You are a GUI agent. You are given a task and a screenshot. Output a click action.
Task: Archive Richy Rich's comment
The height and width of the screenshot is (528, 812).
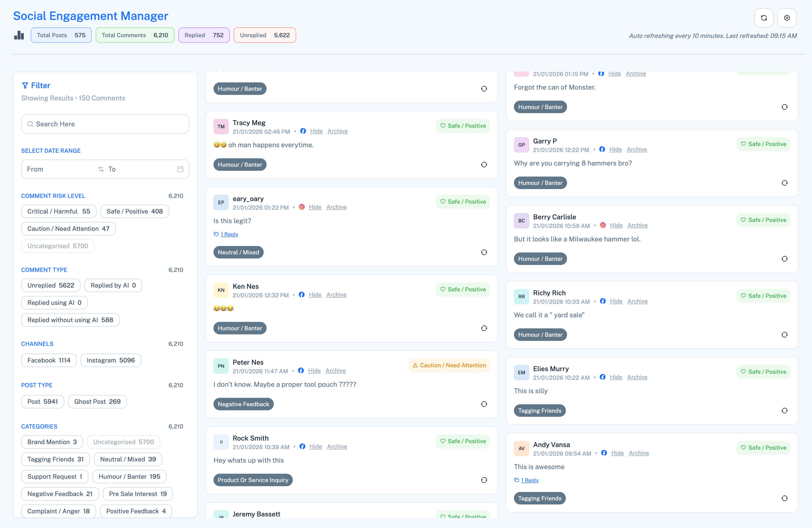coord(638,301)
